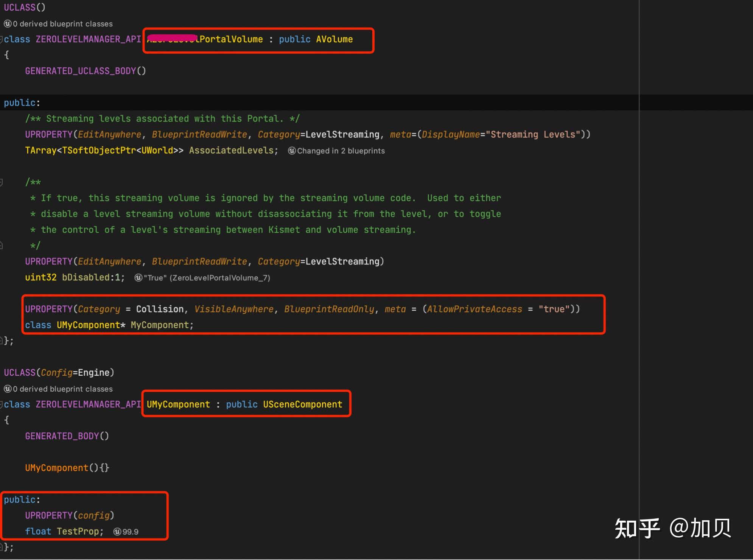
Task: Open 'Changed in 2 blueprints' code hint
Action: coord(341,151)
